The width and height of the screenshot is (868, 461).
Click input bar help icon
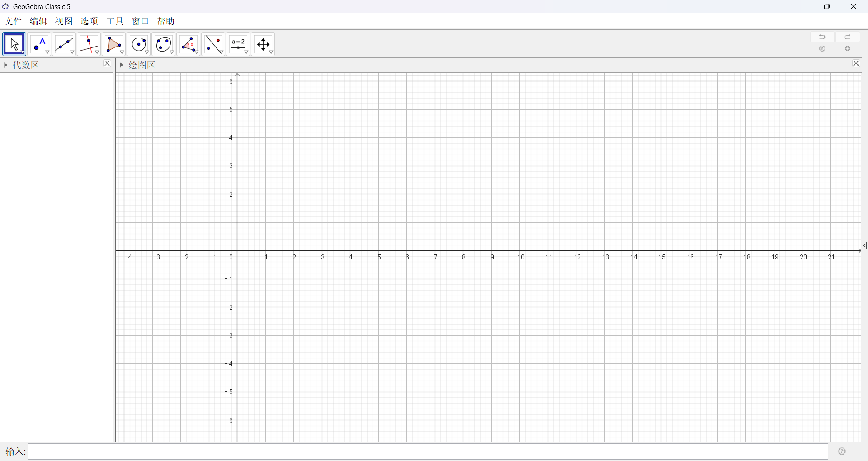click(x=842, y=451)
